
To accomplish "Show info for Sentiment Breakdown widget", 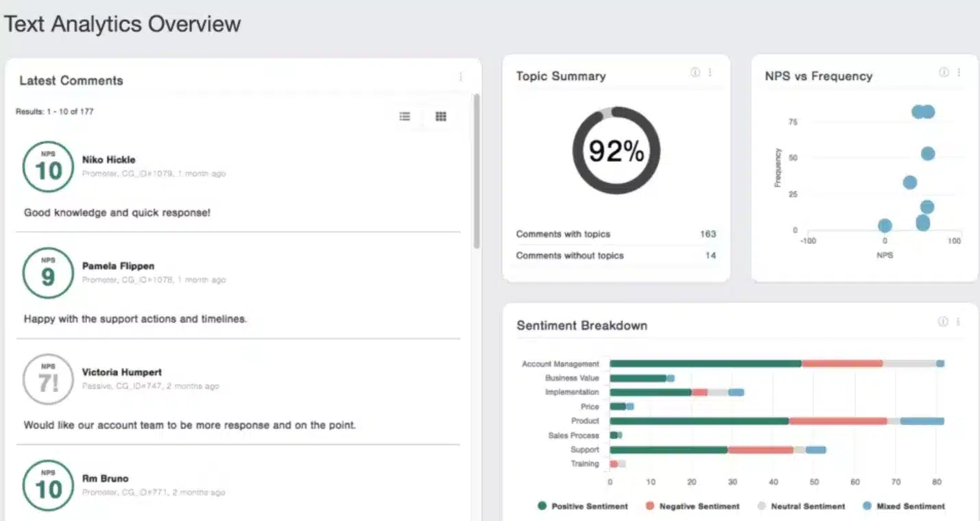I will point(944,320).
